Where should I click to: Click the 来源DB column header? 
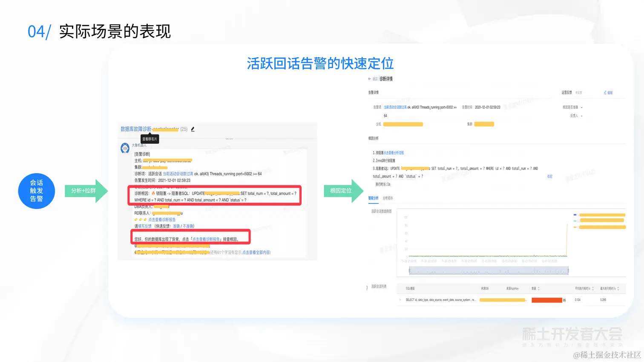coord(485,288)
